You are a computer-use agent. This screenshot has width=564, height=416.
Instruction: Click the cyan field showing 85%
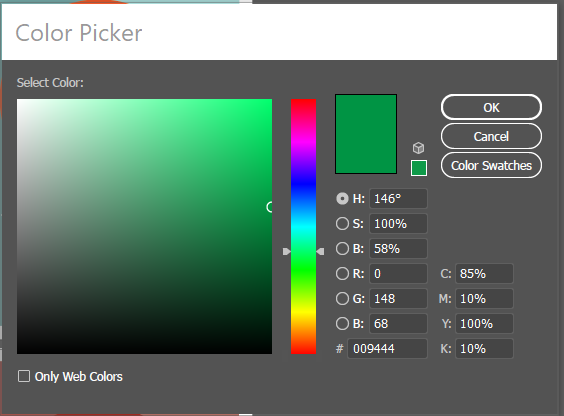pos(484,274)
